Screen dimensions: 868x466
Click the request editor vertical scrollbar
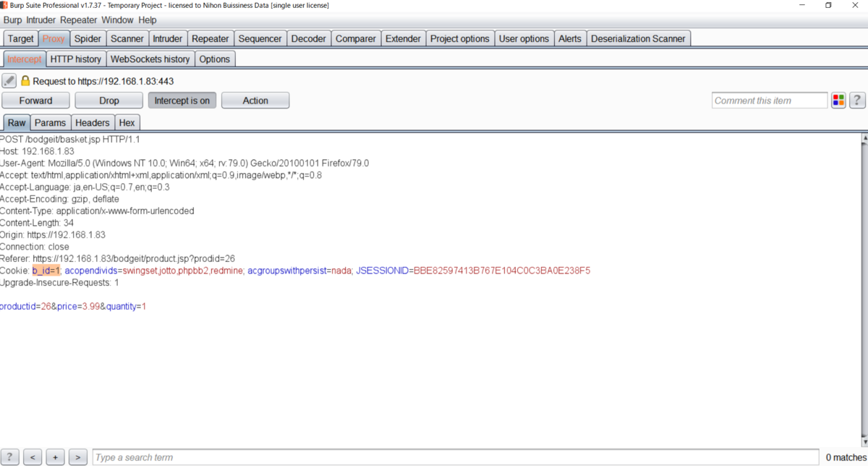pos(864,289)
